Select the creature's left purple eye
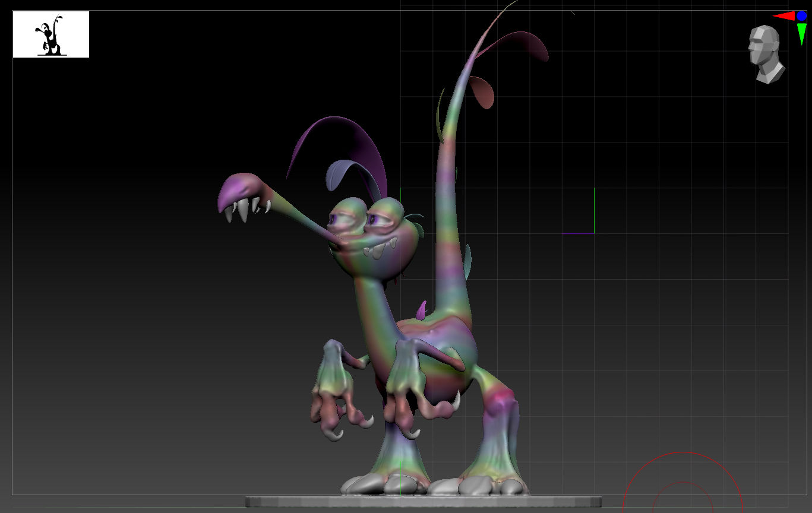The image size is (812, 513). (333, 221)
